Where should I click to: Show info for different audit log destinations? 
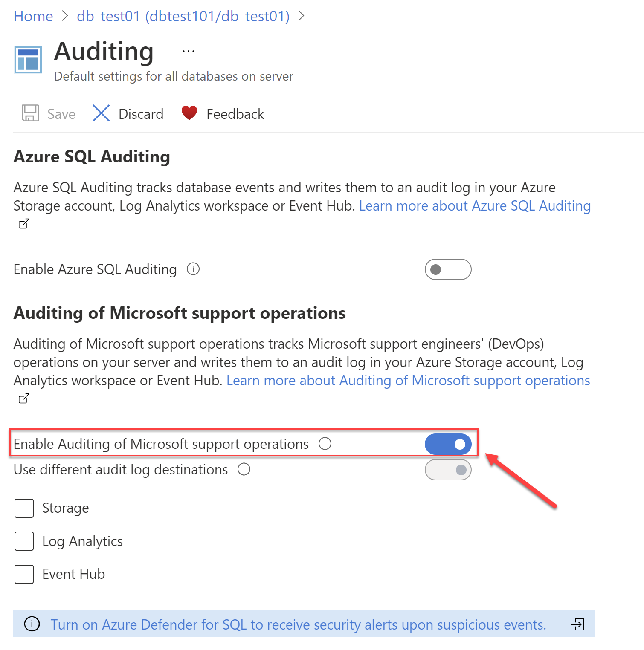pyautogui.click(x=244, y=469)
